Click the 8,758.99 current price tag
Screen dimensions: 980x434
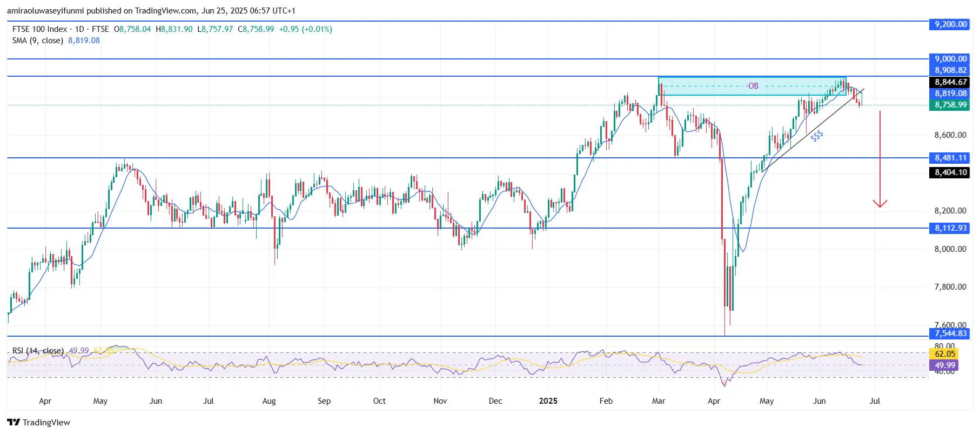(x=950, y=105)
